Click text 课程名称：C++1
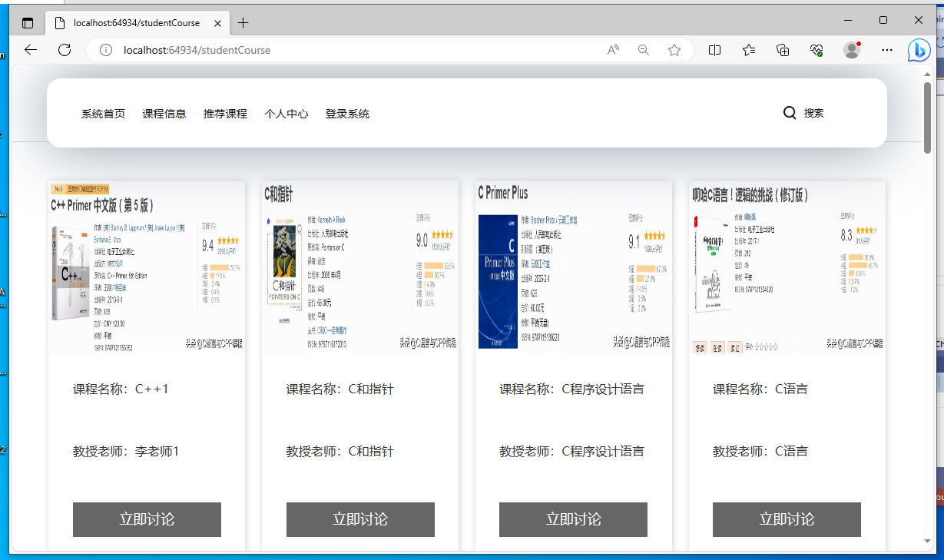Screen dimensions: 944x560 [121, 389]
